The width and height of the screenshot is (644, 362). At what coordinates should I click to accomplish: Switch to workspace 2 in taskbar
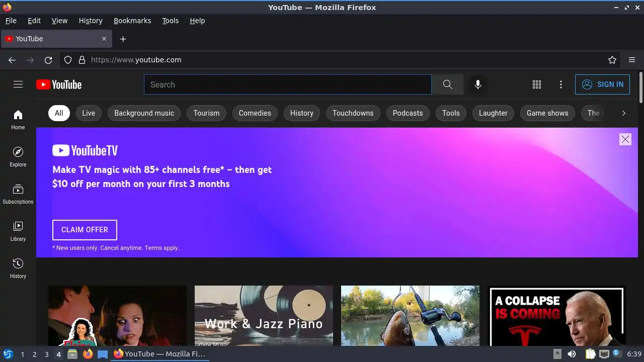[x=34, y=354]
